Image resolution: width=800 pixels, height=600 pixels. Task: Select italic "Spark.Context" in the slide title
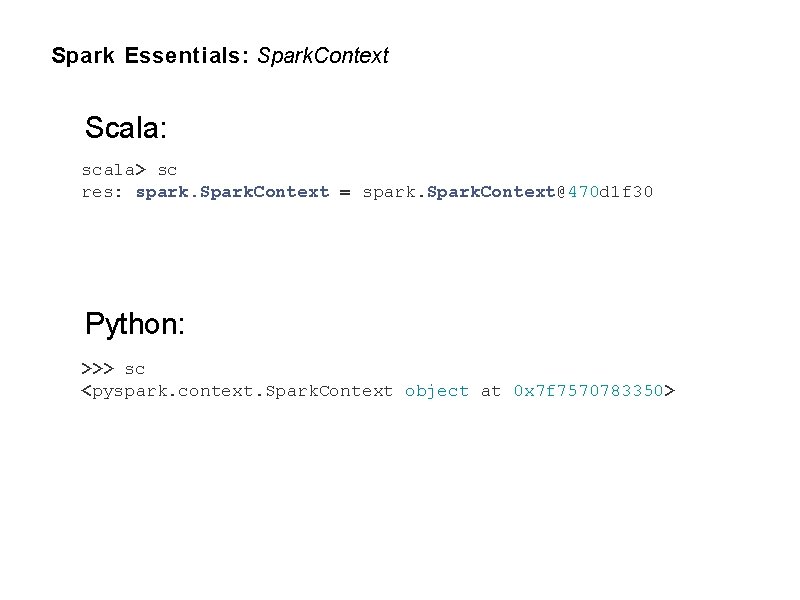[323, 56]
